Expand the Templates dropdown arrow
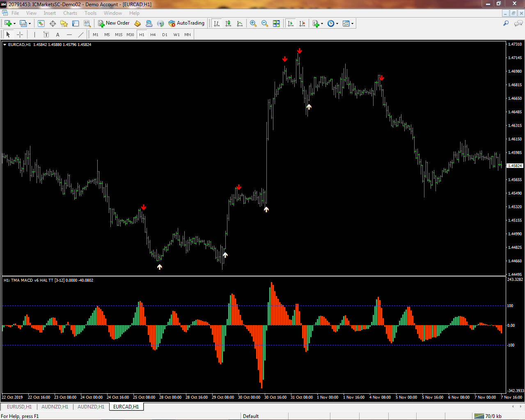The width and height of the screenshot is (525, 420). (x=352, y=23)
